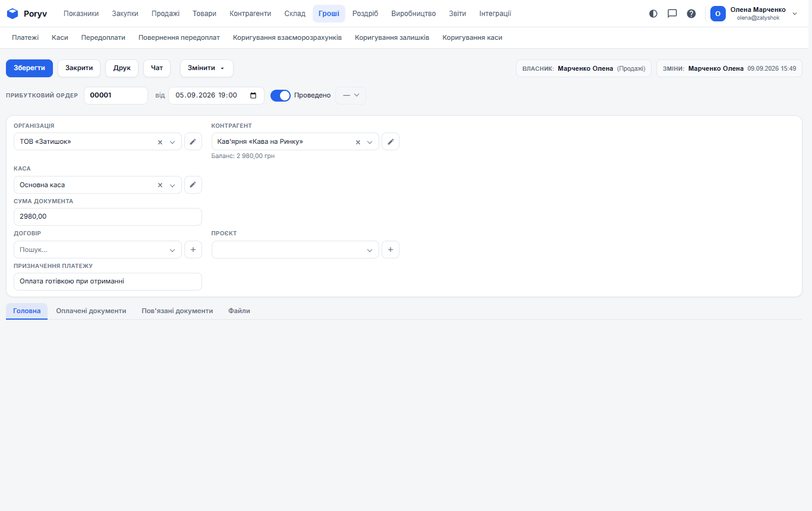Clear the ТОВ «Затишок» organization selection

click(x=160, y=142)
